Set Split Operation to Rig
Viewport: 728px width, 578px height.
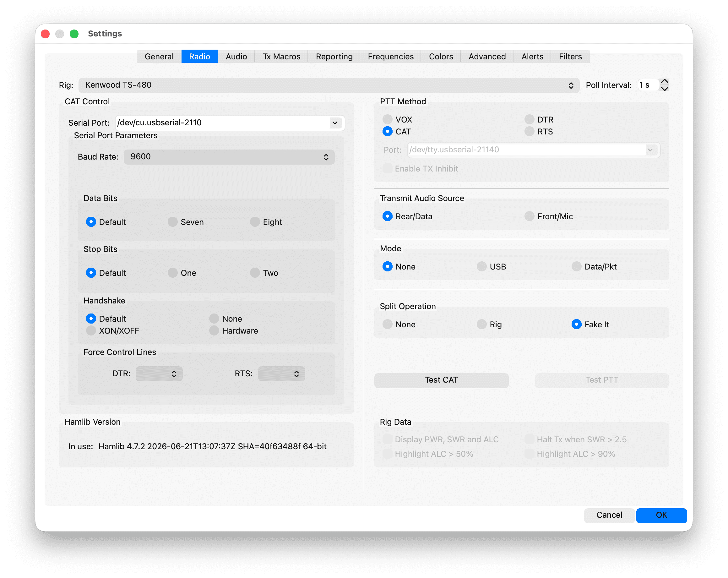coord(489,324)
